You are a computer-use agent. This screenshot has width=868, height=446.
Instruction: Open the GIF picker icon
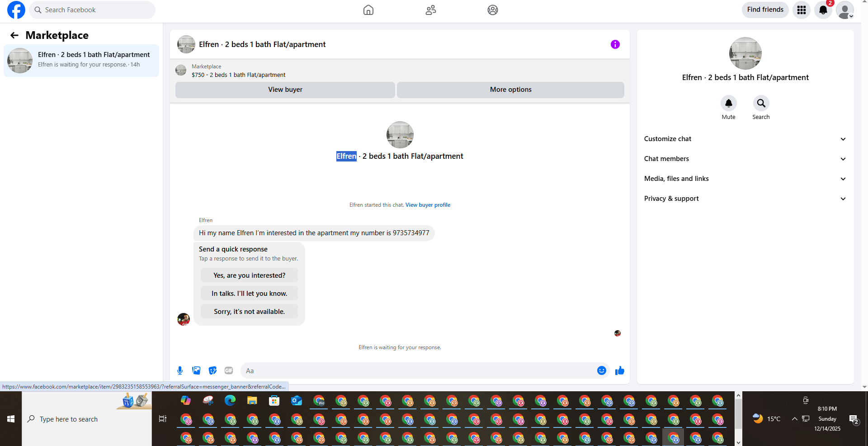click(x=229, y=370)
